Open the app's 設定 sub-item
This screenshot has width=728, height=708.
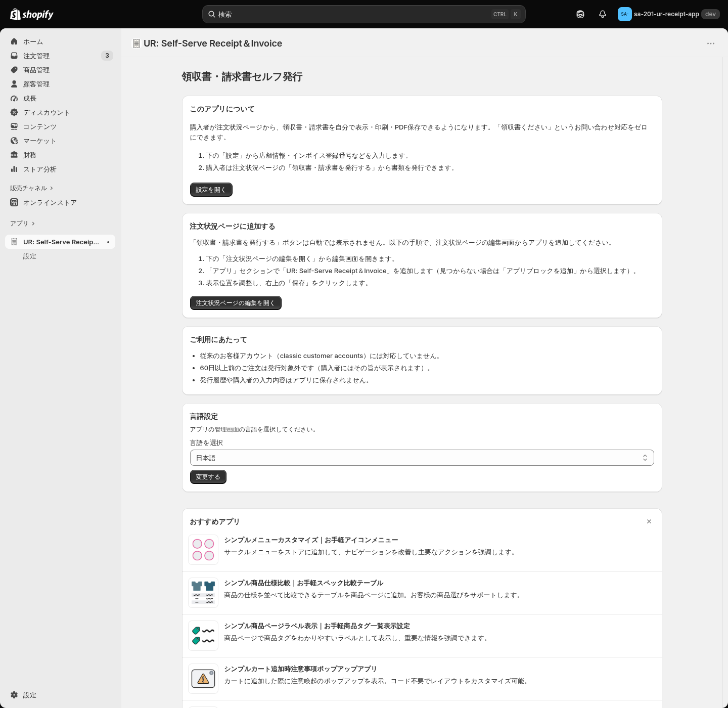[61, 256]
